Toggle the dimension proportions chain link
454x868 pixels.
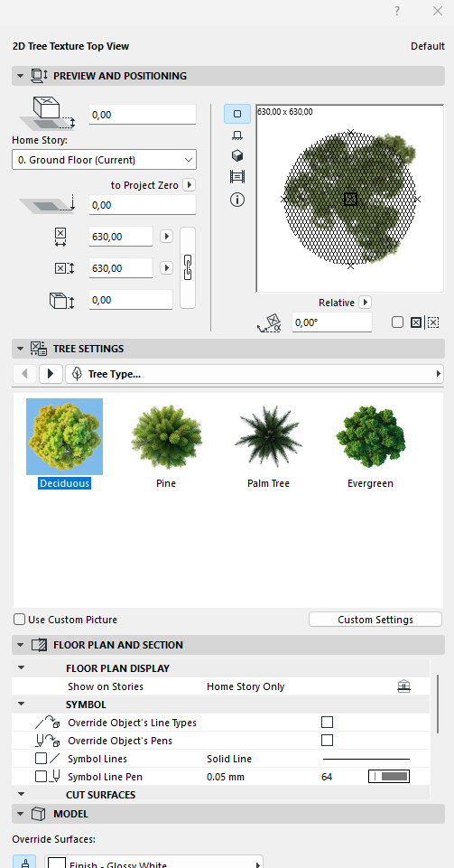click(188, 268)
